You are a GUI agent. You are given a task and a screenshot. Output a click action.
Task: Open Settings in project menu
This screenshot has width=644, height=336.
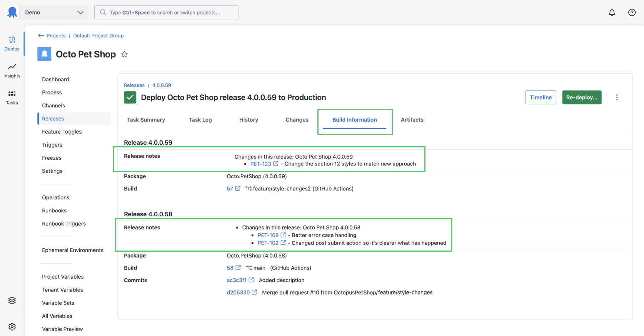(52, 171)
